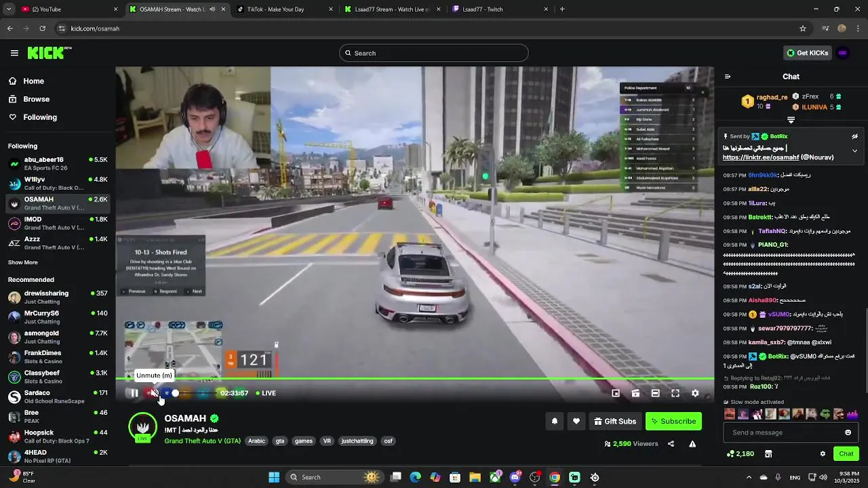Toggle theater mode
This screenshot has width=868, height=488.
(655, 393)
